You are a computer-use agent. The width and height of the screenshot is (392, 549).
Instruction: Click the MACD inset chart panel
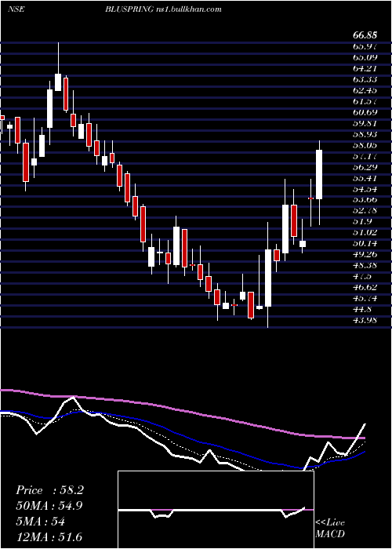[x=216, y=510]
